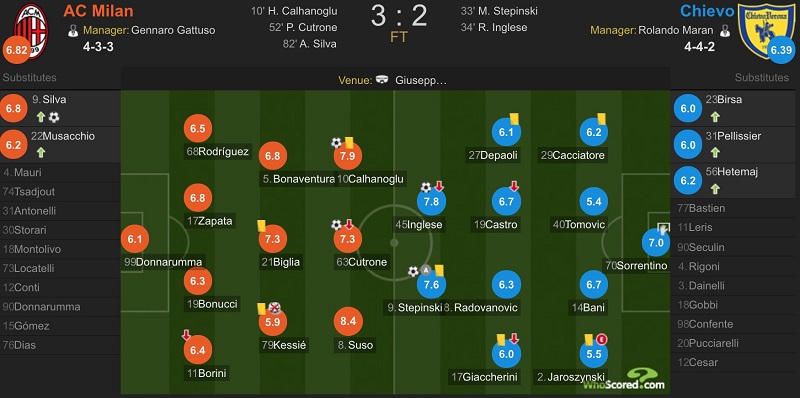Click the red substitution arrow above Castro
The image size is (800, 398).
coord(514,187)
